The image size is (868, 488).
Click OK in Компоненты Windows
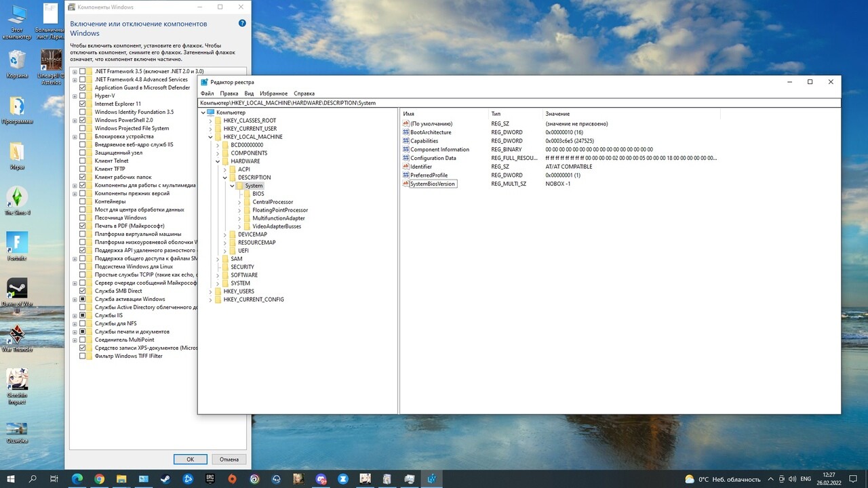pos(191,459)
